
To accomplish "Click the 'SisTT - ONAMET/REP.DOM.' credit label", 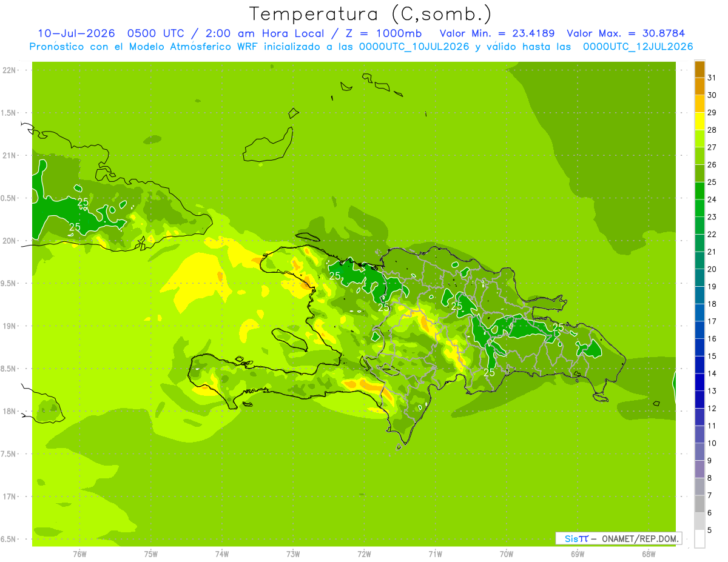I will coord(619,538).
